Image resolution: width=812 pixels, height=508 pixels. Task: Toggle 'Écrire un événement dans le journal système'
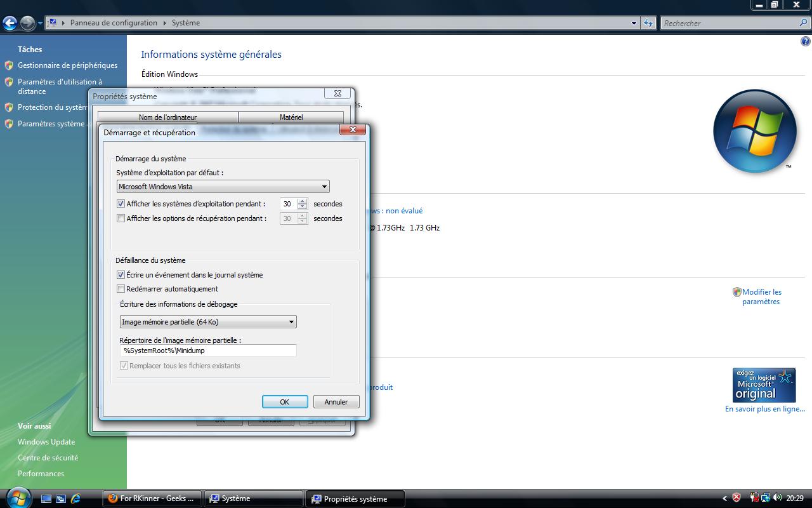click(121, 275)
